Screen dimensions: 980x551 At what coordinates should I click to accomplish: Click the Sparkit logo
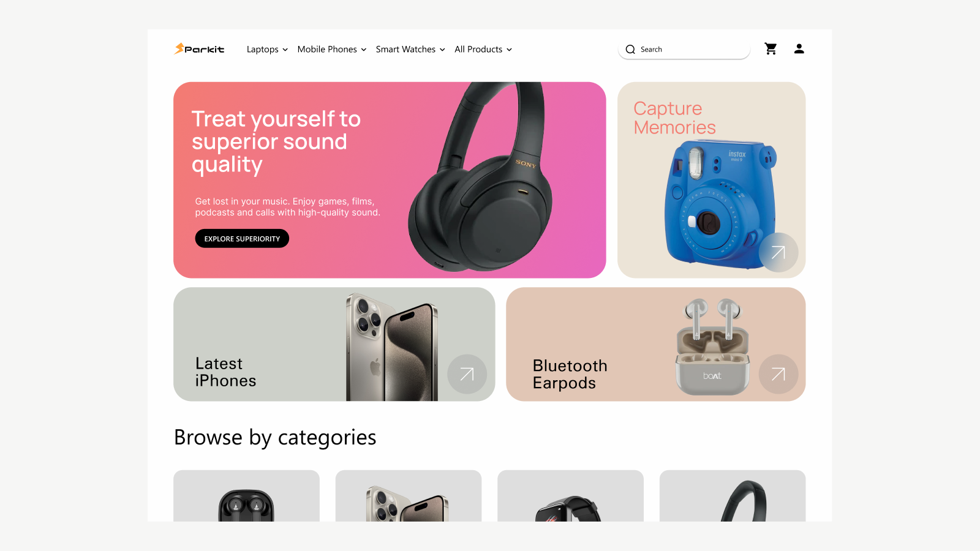point(199,49)
